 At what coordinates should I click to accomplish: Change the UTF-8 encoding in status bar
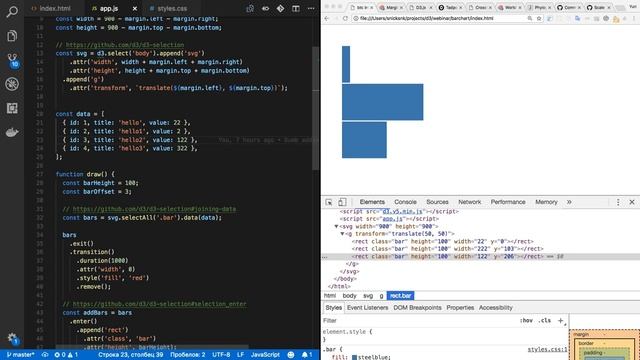tap(221, 355)
